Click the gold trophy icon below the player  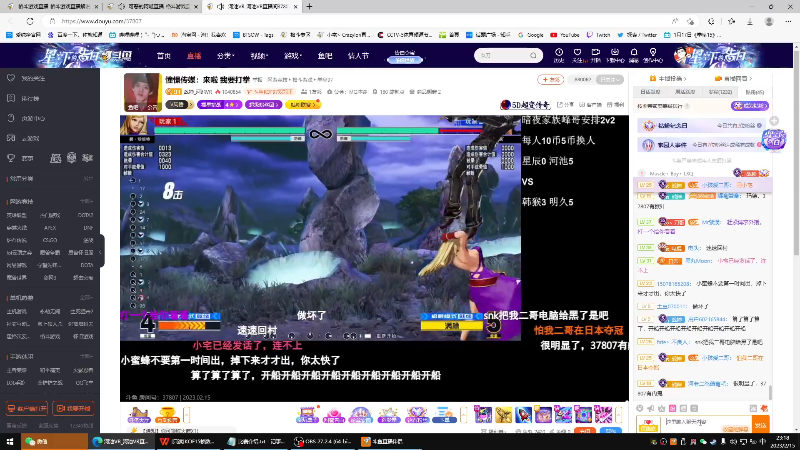pyautogui.click(x=167, y=415)
